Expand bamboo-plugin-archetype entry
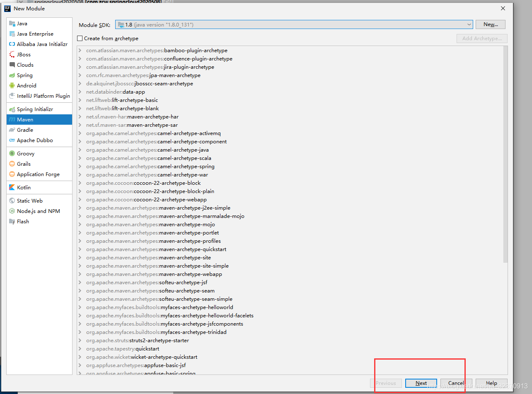Viewport: 532px width, 394px height. tap(80, 51)
